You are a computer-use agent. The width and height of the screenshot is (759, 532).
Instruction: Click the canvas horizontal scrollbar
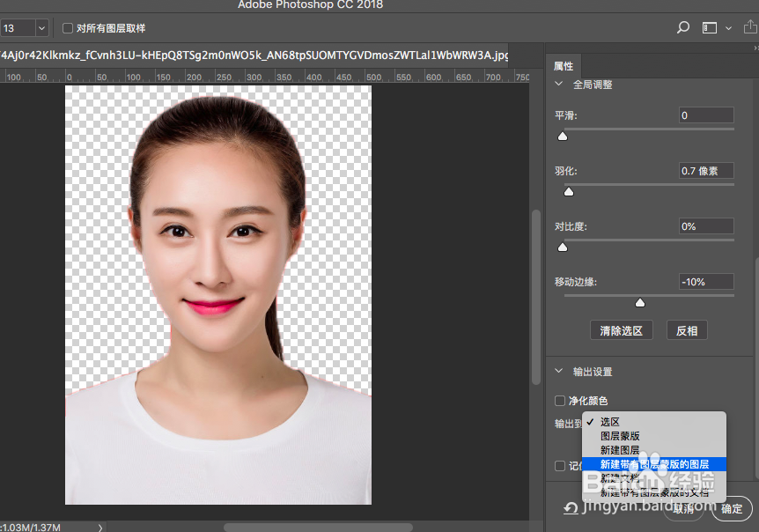tap(319, 528)
